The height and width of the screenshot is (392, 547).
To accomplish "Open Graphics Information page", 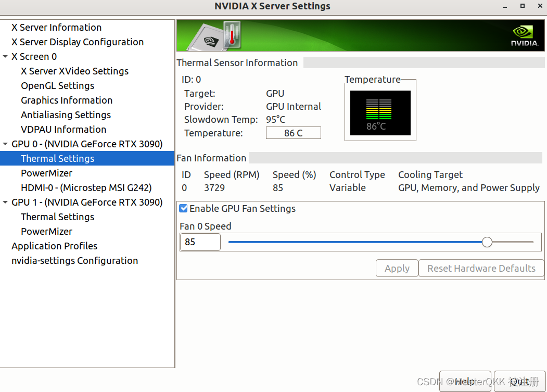I will (67, 100).
